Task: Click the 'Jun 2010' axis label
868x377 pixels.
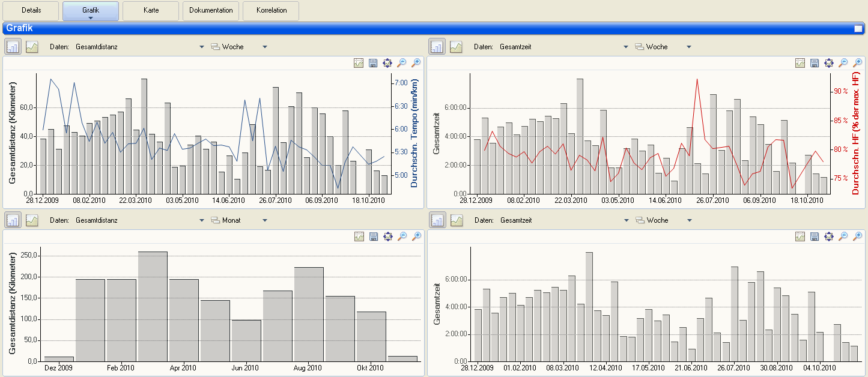Action: [x=245, y=368]
